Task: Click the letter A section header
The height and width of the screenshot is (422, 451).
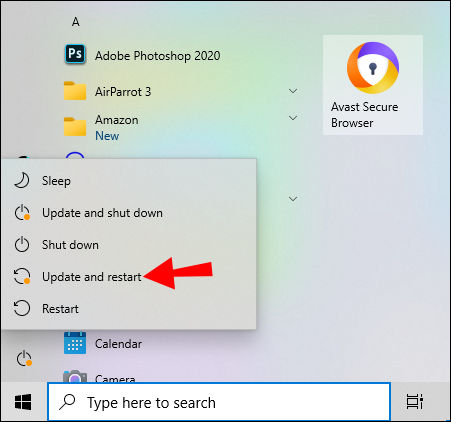Action: tap(76, 22)
